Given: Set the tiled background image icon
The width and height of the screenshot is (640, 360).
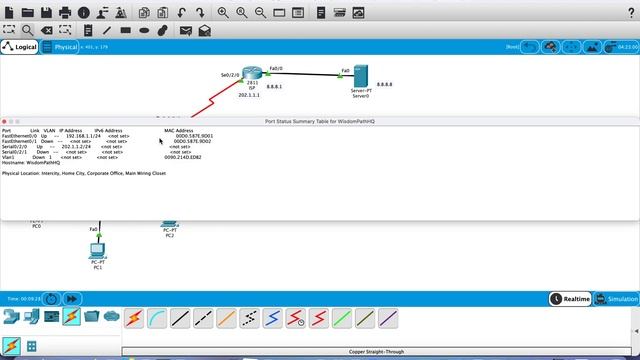Looking at the screenshot, I should 592,47.
